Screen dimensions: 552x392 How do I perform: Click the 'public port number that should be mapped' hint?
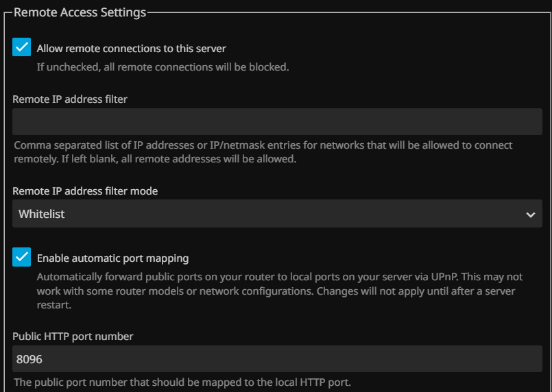182,382
